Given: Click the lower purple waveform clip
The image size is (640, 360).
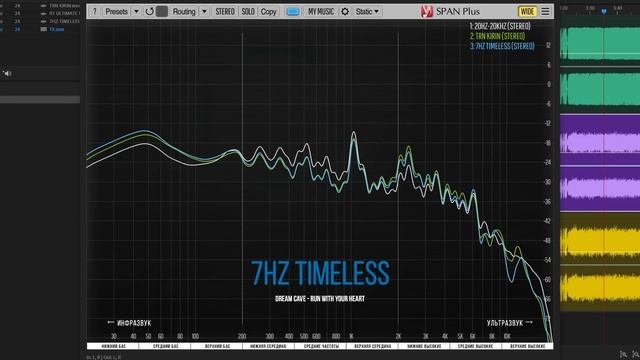Looking at the screenshot, I should pos(600,188).
